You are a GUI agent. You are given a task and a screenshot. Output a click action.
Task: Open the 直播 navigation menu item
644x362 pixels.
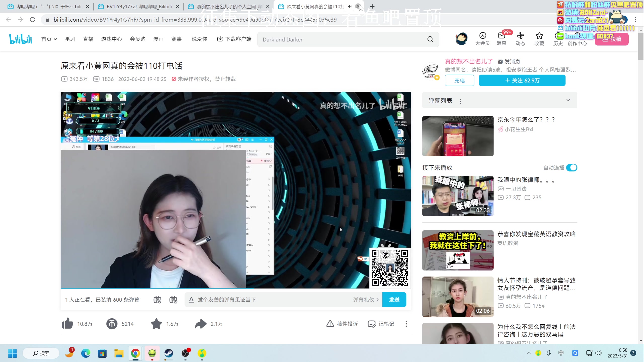[x=88, y=39]
